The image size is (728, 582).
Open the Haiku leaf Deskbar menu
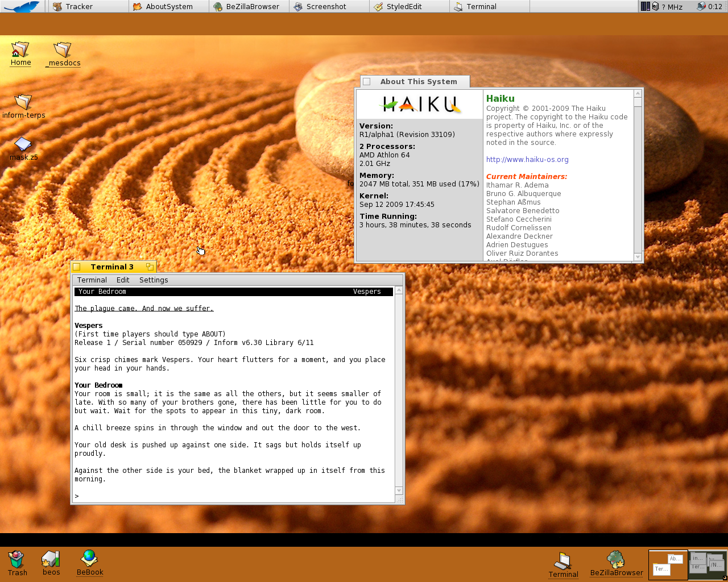[x=23, y=6]
